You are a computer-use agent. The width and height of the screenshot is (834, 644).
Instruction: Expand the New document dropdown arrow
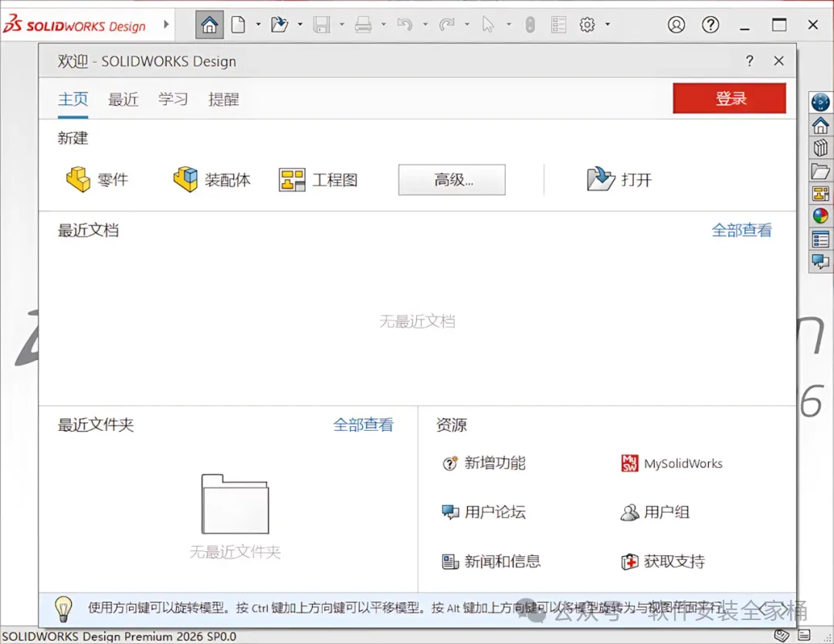click(259, 25)
